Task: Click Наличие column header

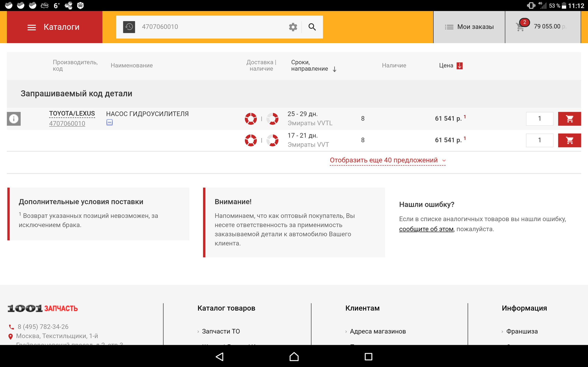Action: click(x=394, y=66)
